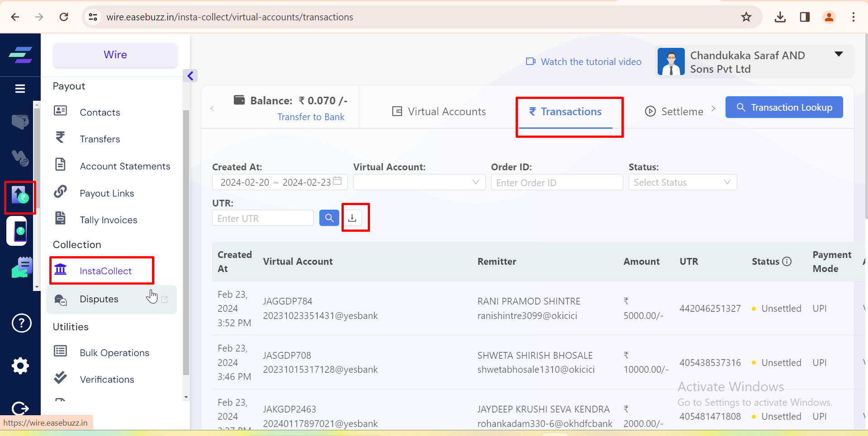This screenshot has height=436, width=868.
Task: Click the menu panel vertical scrollbar
Action: pos(186,242)
